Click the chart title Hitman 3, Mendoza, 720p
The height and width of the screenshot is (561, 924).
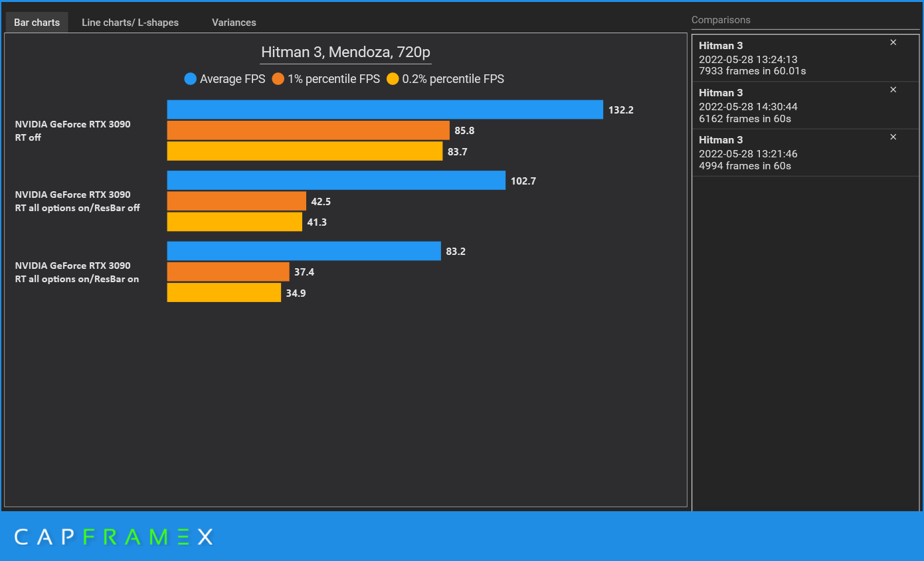[345, 52]
